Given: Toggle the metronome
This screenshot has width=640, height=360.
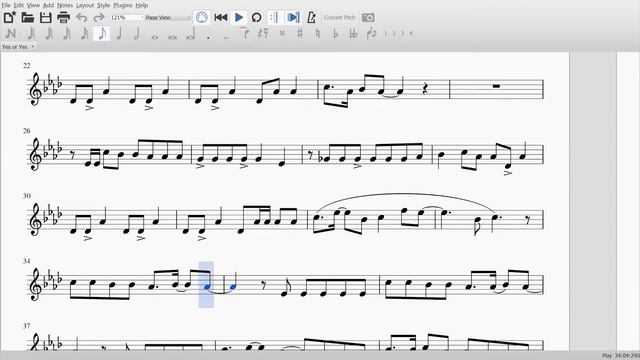Looking at the screenshot, I should 311,17.
